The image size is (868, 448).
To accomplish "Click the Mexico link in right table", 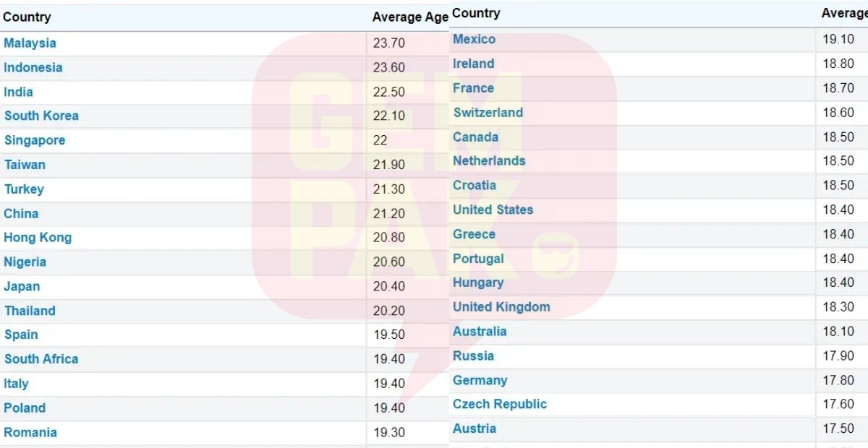I will click(475, 40).
